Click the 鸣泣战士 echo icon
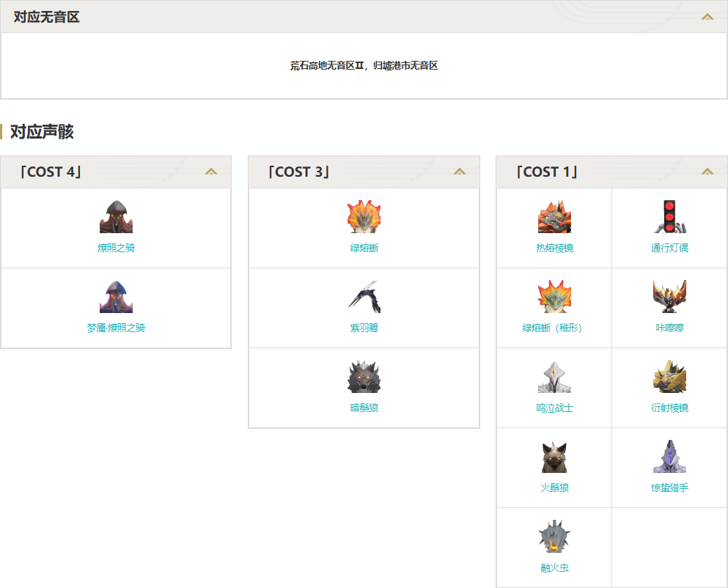The width and height of the screenshot is (728, 588). [x=554, y=377]
